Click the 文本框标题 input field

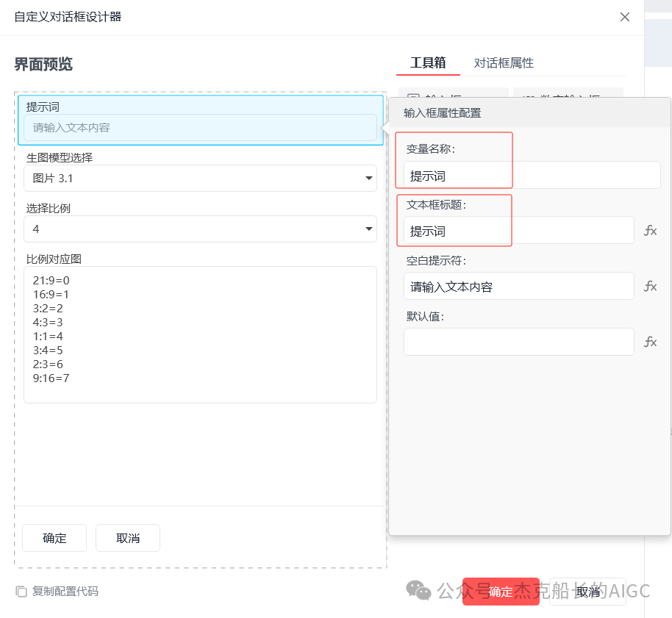pyautogui.click(x=518, y=231)
